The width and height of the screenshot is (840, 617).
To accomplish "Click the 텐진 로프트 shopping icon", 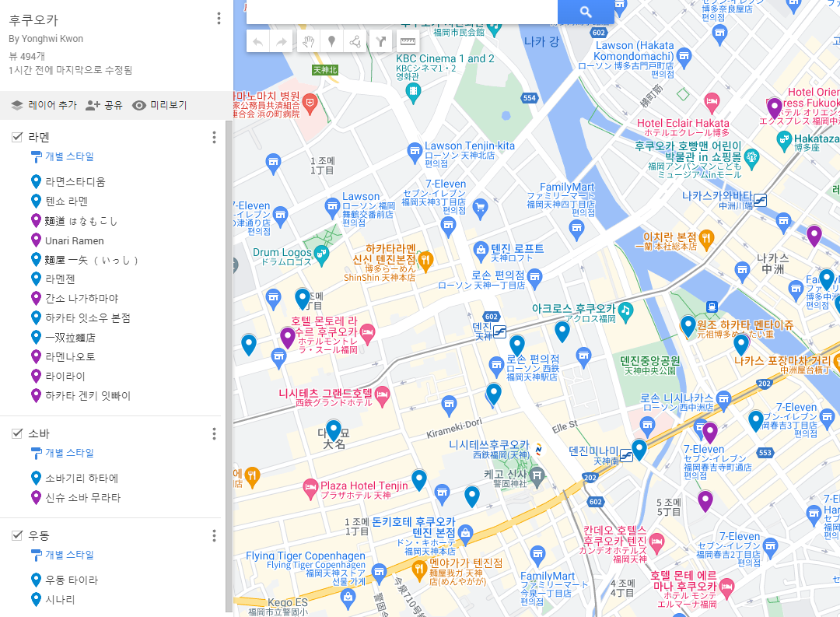I will 481,251.
